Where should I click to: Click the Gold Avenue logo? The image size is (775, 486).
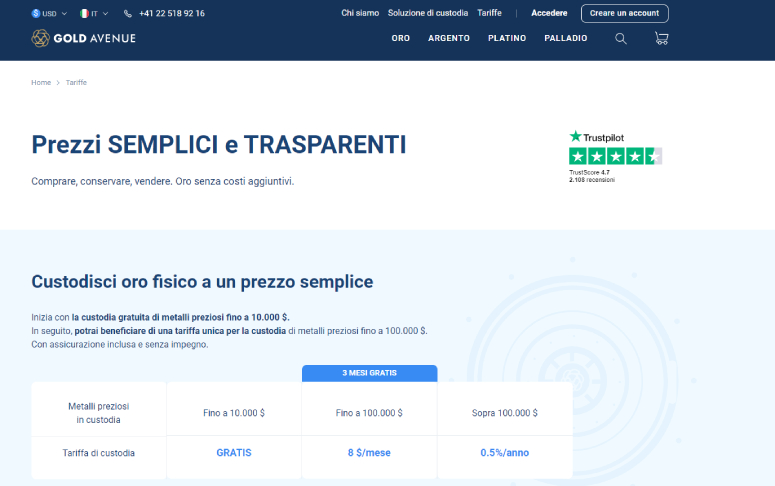pos(84,38)
